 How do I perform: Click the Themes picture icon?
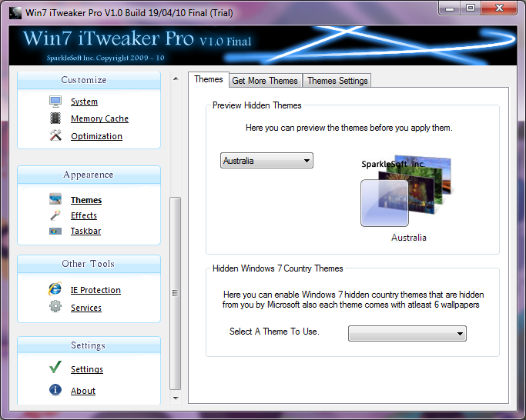coord(55,199)
